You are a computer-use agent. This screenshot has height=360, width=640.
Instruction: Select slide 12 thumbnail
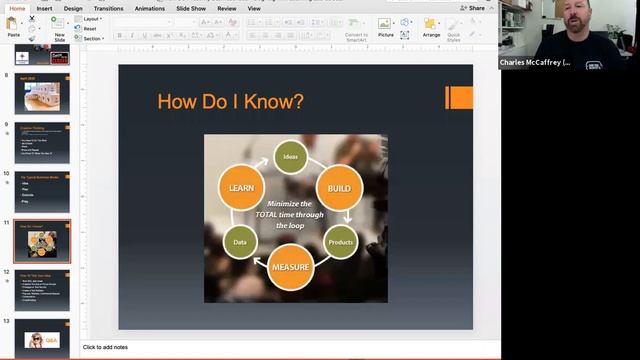point(42,290)
